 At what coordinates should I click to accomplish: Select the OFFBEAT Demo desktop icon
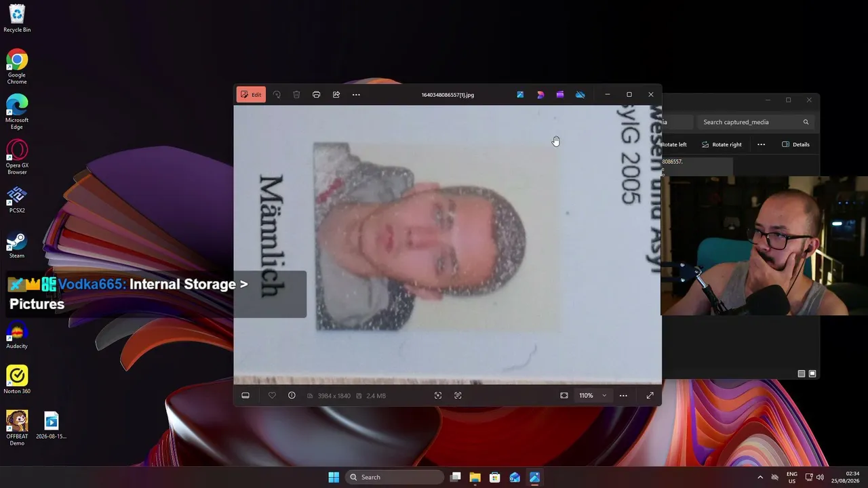[17, 428]
